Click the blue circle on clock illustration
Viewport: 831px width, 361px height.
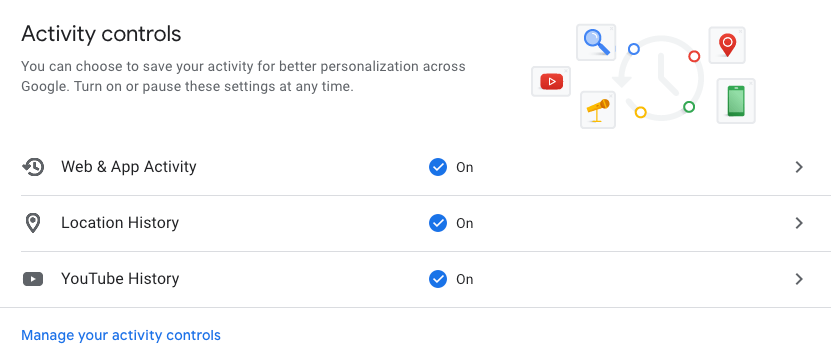(x=633, y=49)
